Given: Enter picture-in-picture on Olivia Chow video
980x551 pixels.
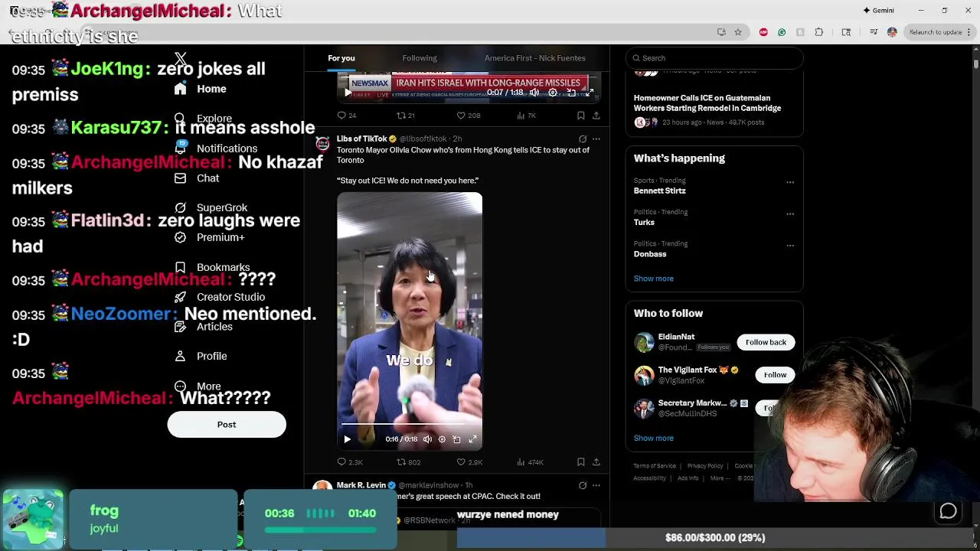Looking at the screenshot, I should pyautogui.click(x=457, y=439).
